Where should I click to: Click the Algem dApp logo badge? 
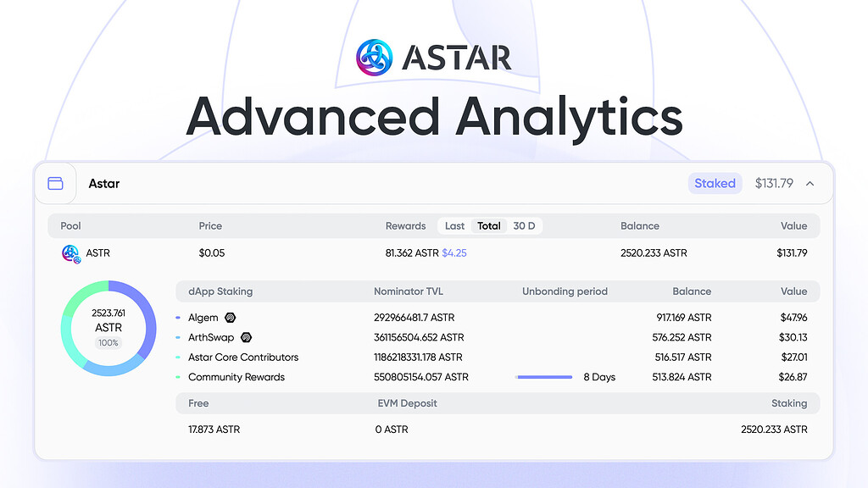click(230, 317)
